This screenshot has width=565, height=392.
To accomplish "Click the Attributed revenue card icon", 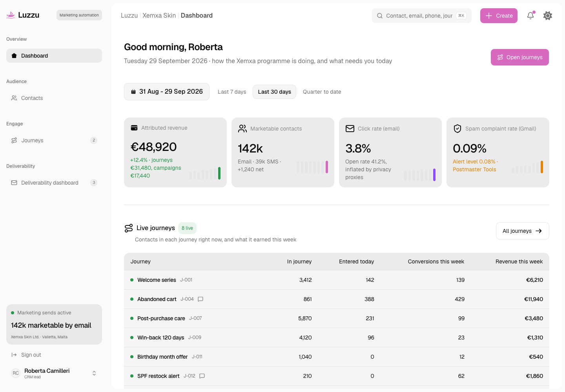I will pyautogui.click(x=134, y=128).
